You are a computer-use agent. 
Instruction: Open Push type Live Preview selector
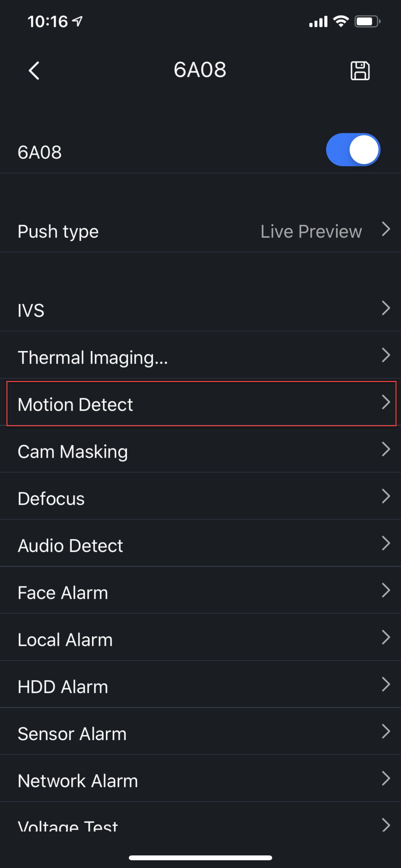coord(200,231)
